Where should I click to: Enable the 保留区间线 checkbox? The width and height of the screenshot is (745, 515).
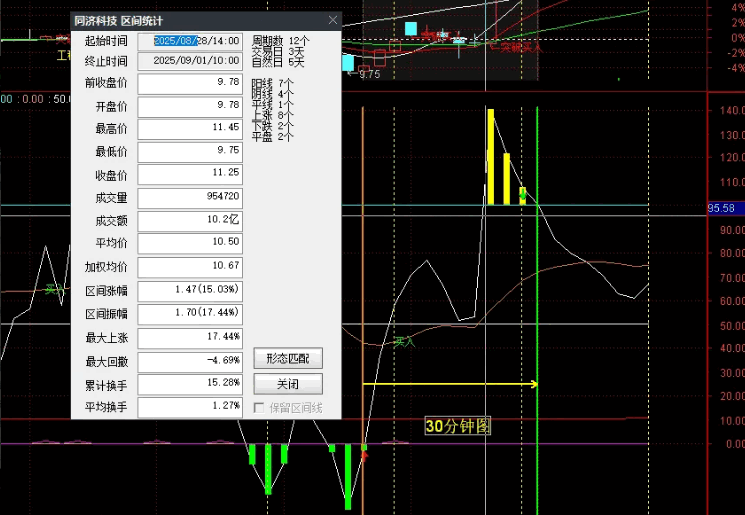(259, 408)
